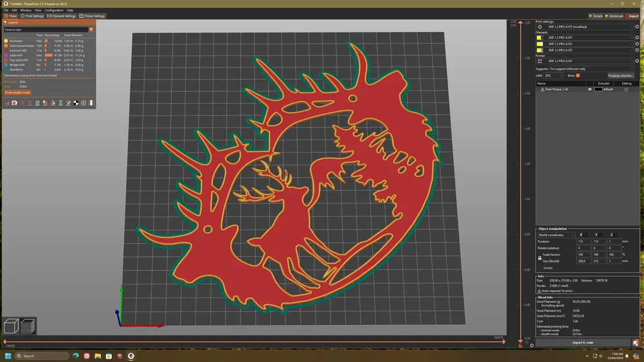Click Purging volumes button
644x362 pixels.
(x=621, y=75)
